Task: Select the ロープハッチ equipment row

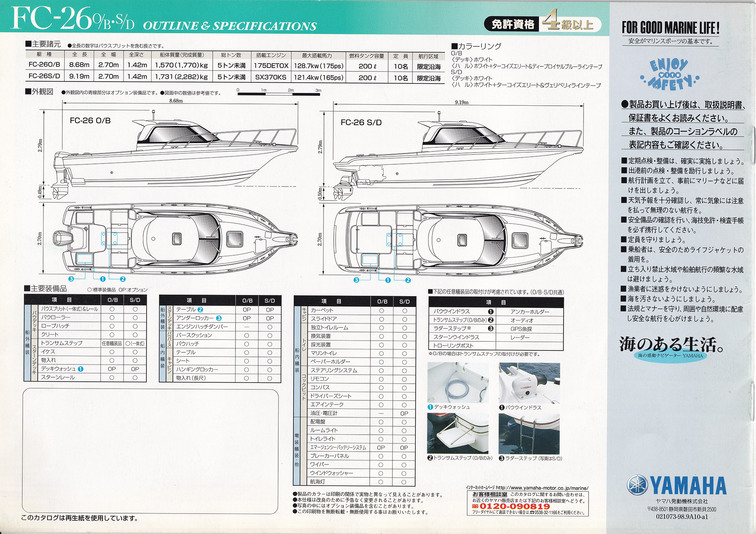Action: coord(92,326)
